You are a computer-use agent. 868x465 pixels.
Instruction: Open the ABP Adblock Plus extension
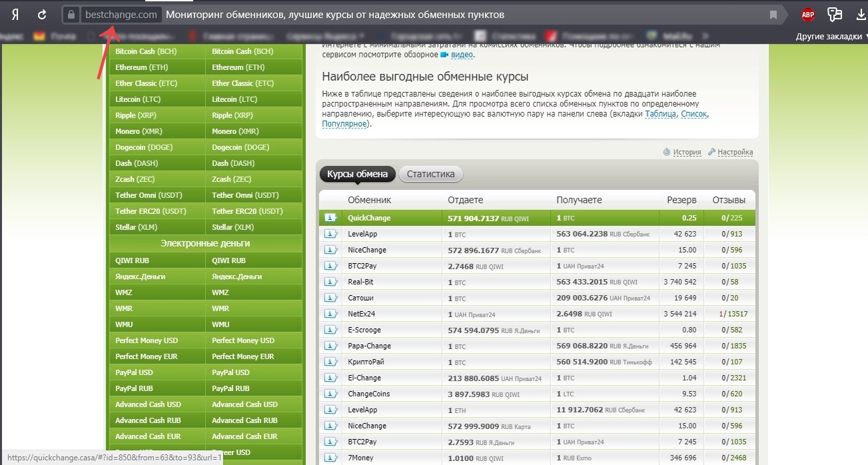tap(808, 15)
